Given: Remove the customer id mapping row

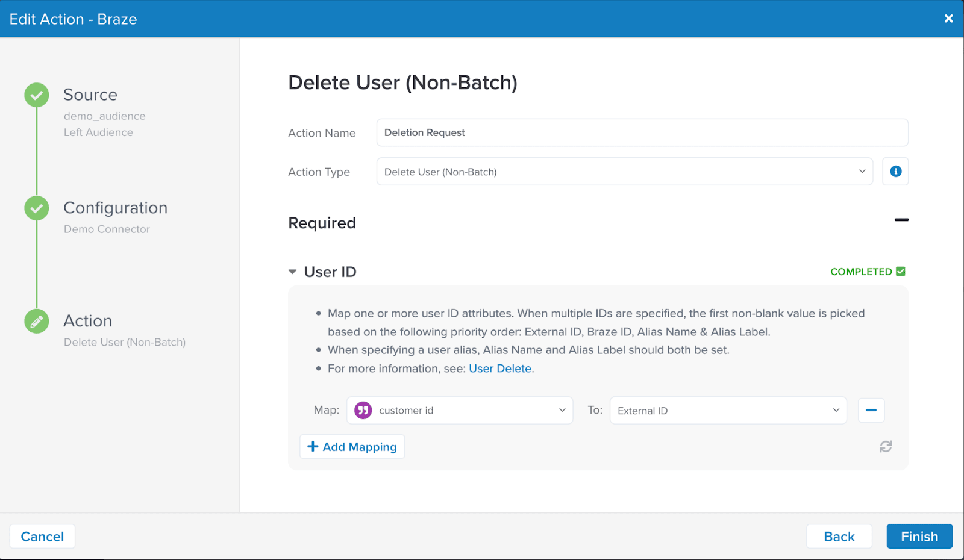Looking at the screenshot, I should (871, 411).
